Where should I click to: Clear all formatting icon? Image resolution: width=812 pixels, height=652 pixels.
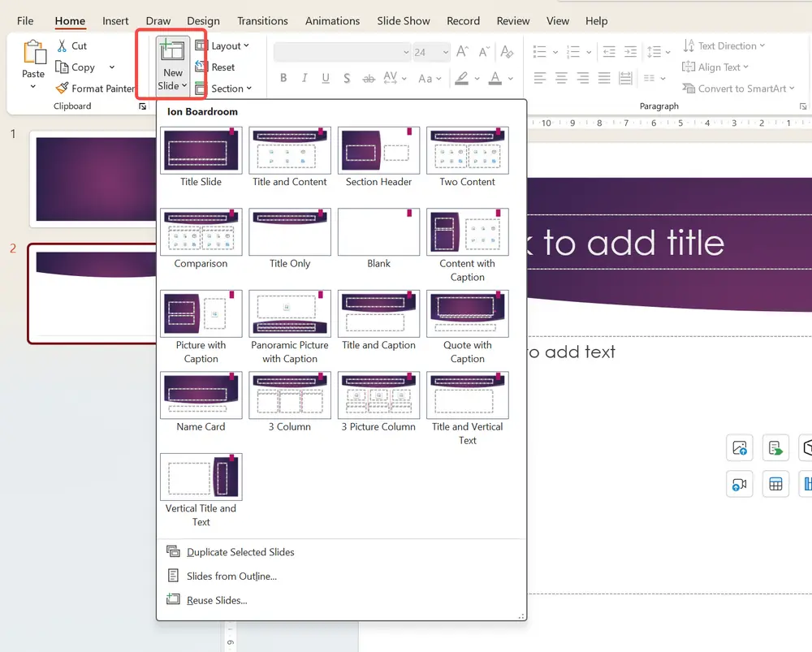507,51
